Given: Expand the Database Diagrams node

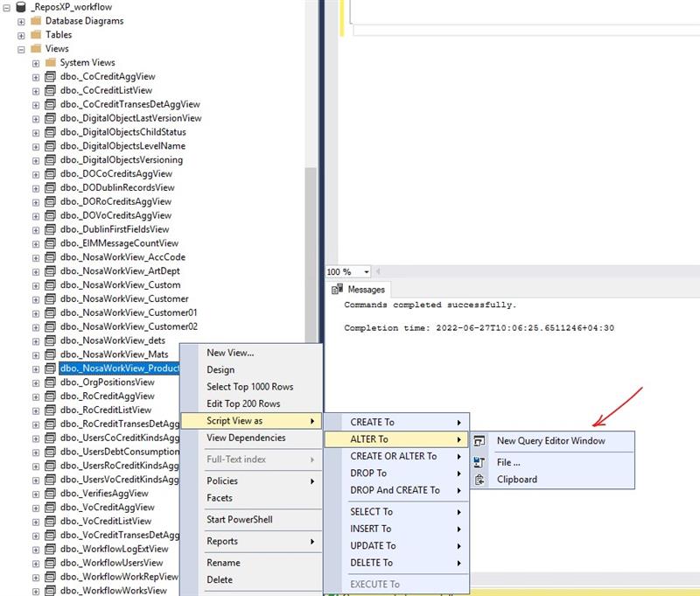Looking at the screenshot, I should click(21, 21).
